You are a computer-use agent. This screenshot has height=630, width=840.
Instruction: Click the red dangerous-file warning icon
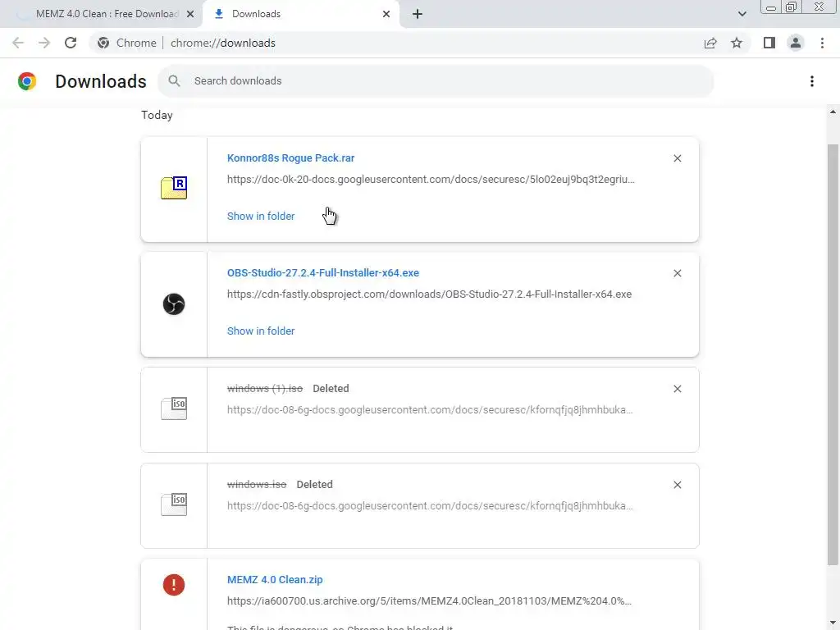(x=174, y=585)
